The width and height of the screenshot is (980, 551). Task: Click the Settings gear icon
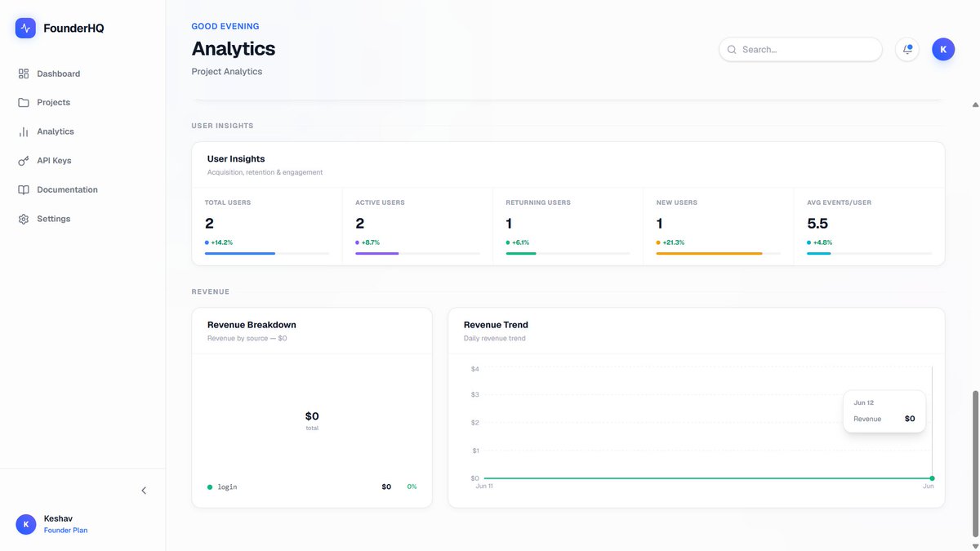24,219
